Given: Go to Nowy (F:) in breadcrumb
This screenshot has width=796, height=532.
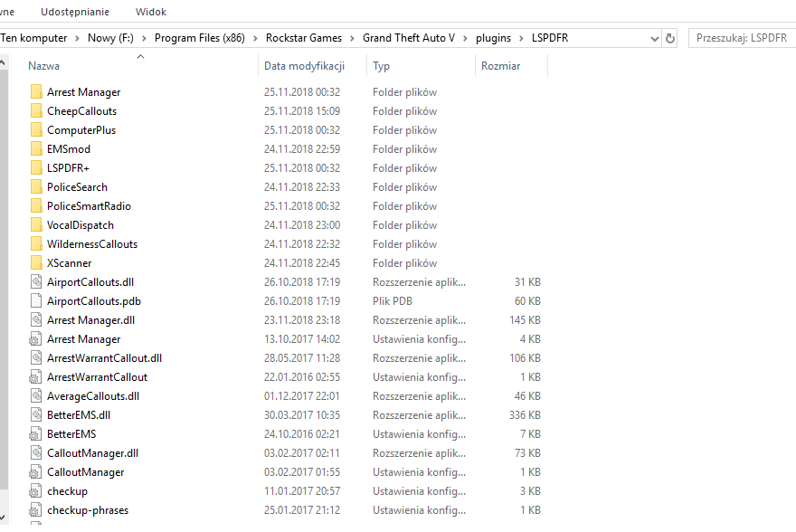Looking at the screenshot, I should (x=110, y=38).
